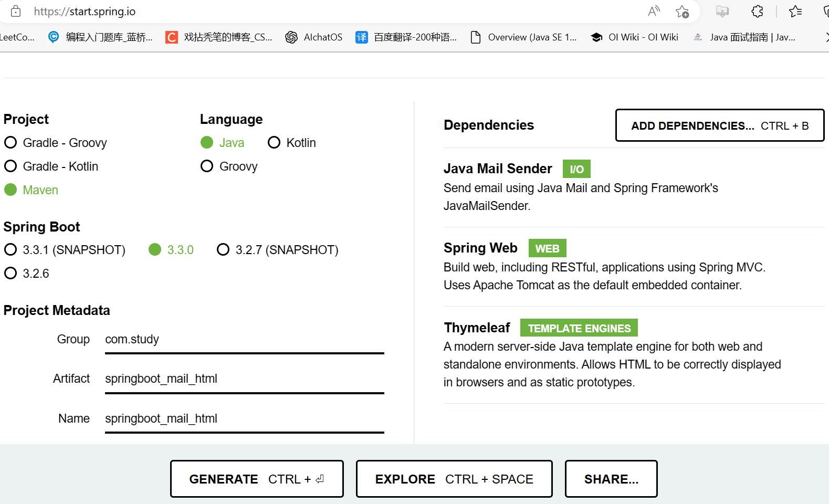The image size is (829, 504).
Task: Open the browser extensions icon
Action: [757, 11]
